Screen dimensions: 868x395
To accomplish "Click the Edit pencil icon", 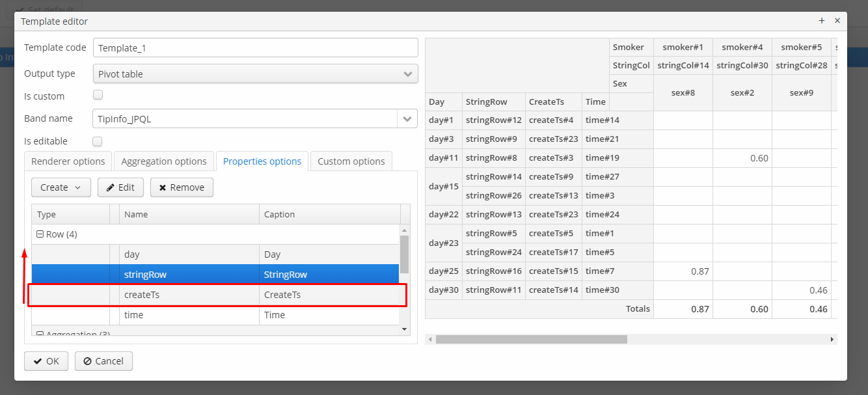I will 111,187.
